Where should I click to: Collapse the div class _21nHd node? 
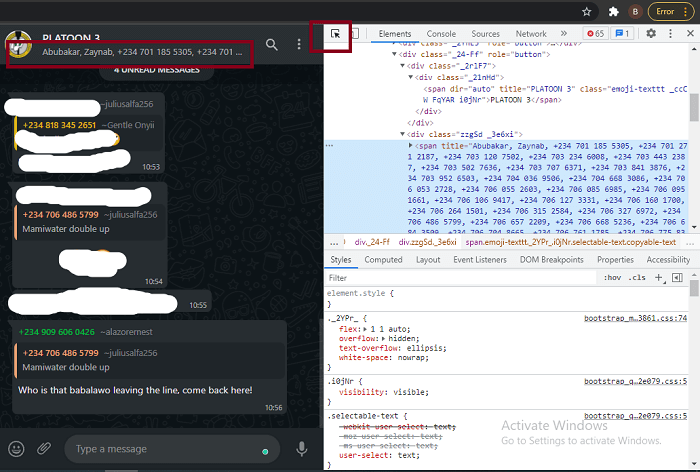[410, 77]
